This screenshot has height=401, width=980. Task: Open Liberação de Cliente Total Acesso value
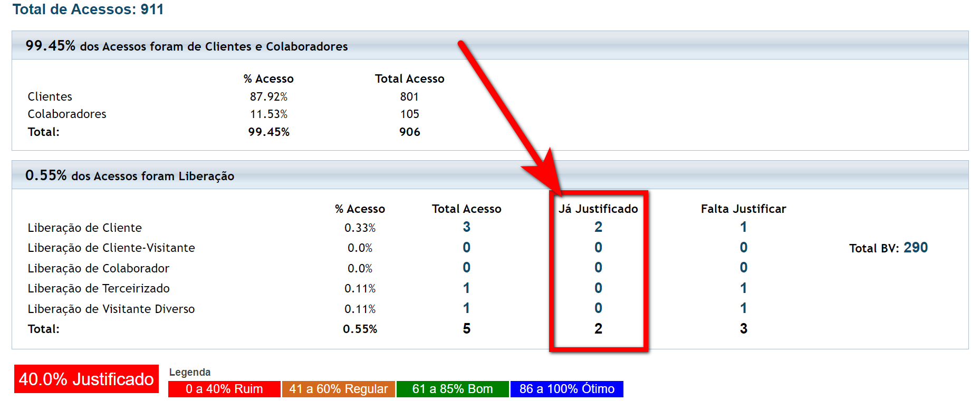pos(466,227)
